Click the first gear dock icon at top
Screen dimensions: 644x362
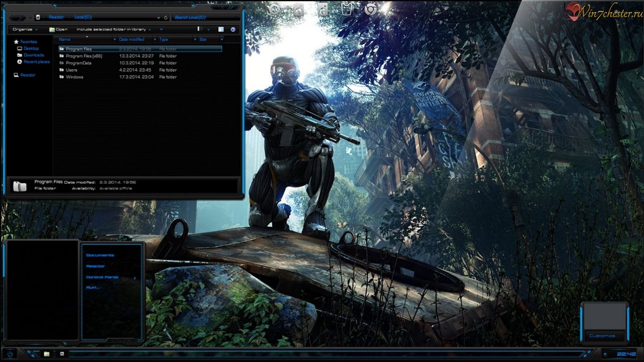coord(275,9)
